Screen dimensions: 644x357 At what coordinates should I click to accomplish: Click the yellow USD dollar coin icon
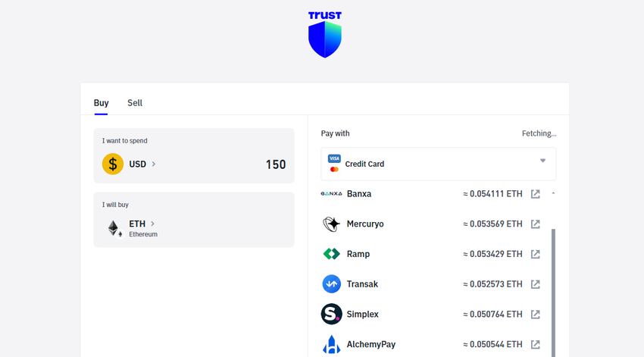click(x=113, y=164)
